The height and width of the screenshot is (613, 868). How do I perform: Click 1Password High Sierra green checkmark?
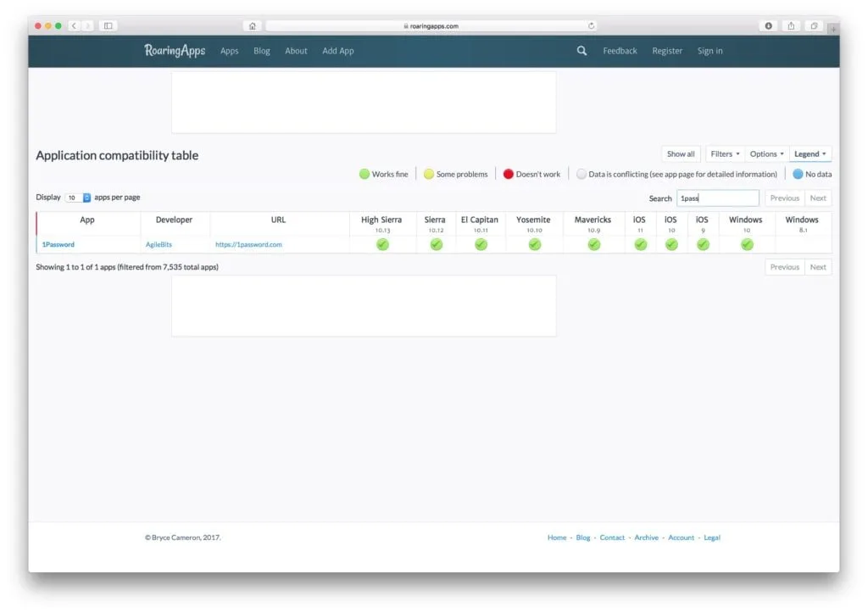coord(382,244)
